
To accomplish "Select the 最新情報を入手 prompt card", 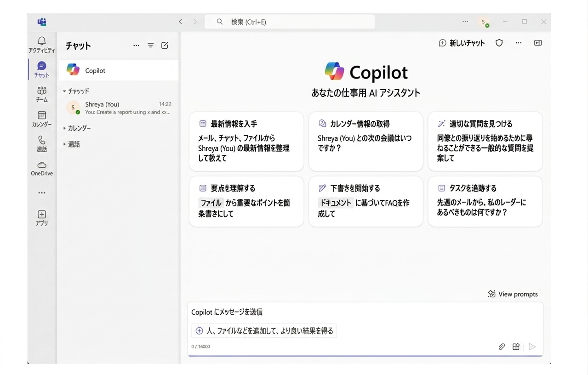I will coord(246,142).
